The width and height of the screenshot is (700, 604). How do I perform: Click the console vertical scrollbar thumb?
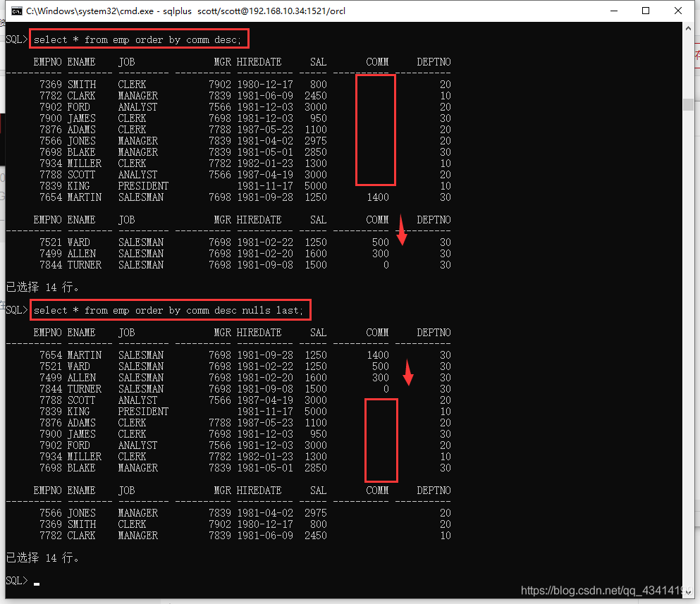pyautogui.click(x=688, y=104)
